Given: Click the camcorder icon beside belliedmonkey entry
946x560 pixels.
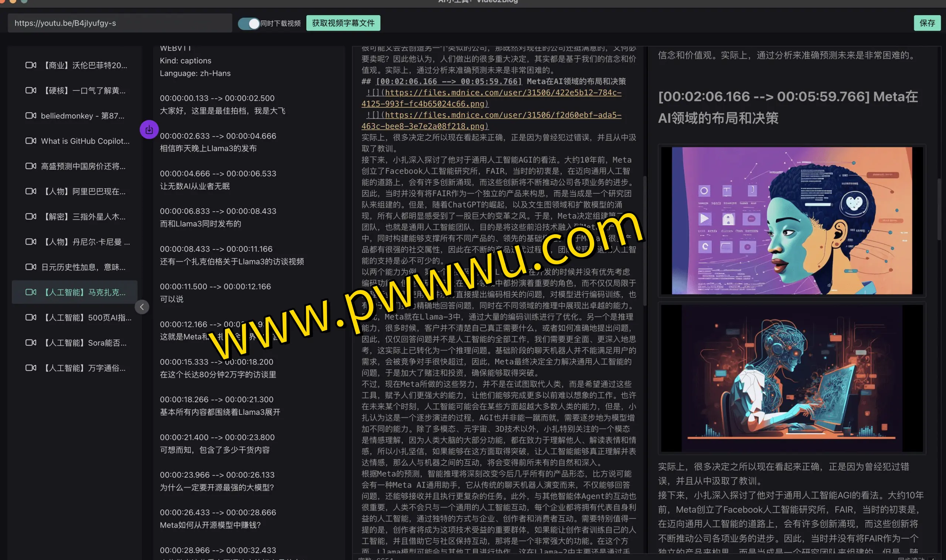Looking at the screenshot, I should [x=31, y=116].
